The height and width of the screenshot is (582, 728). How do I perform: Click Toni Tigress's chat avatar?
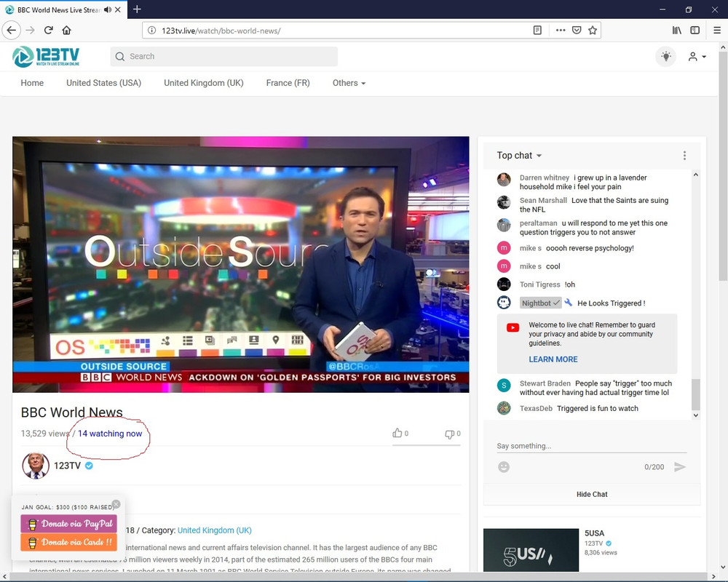(x=504, y=284)
